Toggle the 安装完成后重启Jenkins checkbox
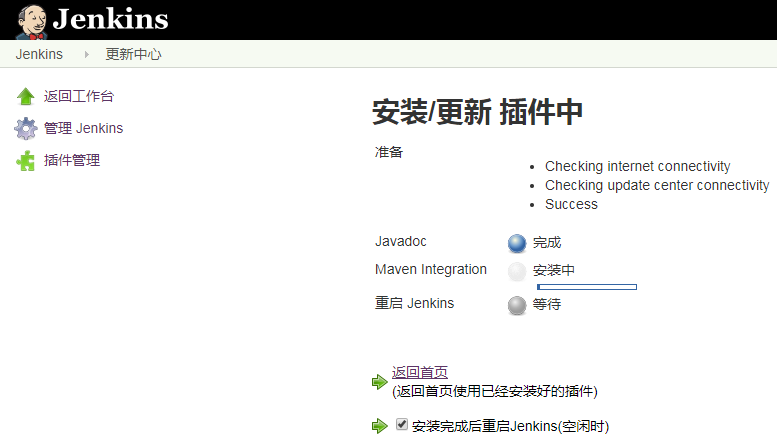This screenshot has height=444, width=777. (x=401, y=424)
